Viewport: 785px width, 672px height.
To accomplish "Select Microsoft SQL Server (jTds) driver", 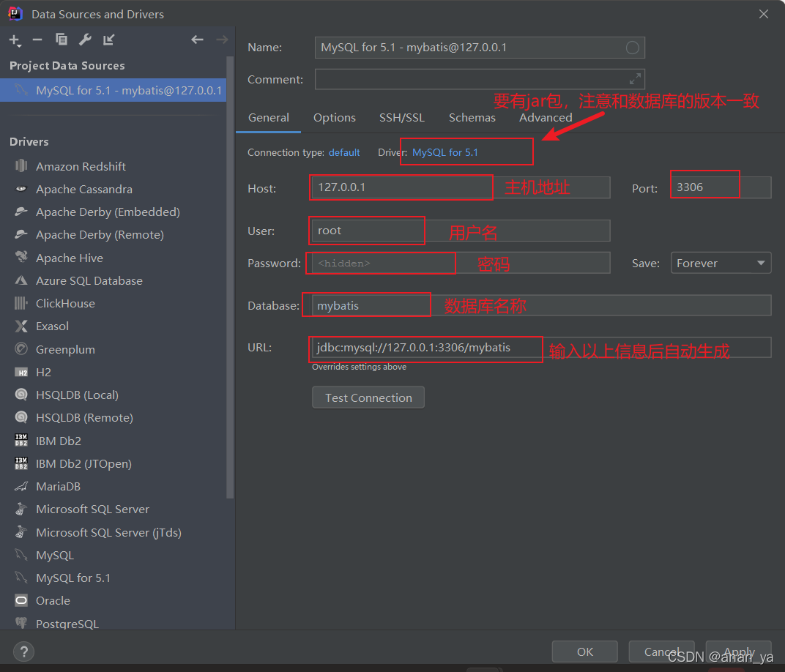I will (x=108, y=532).
